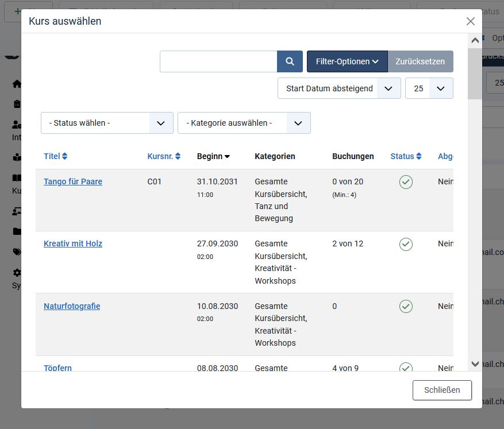Select the Naturfotografie course link
Image resolution: width=504 pixels, height=429 pixels.
pyautogui.click(x=72, y=306)
